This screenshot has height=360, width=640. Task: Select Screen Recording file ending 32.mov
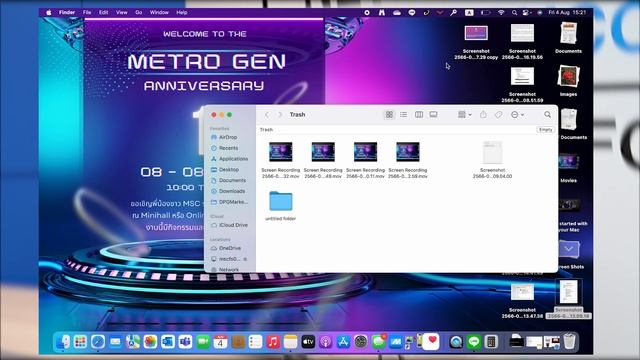tap(280, 160)
